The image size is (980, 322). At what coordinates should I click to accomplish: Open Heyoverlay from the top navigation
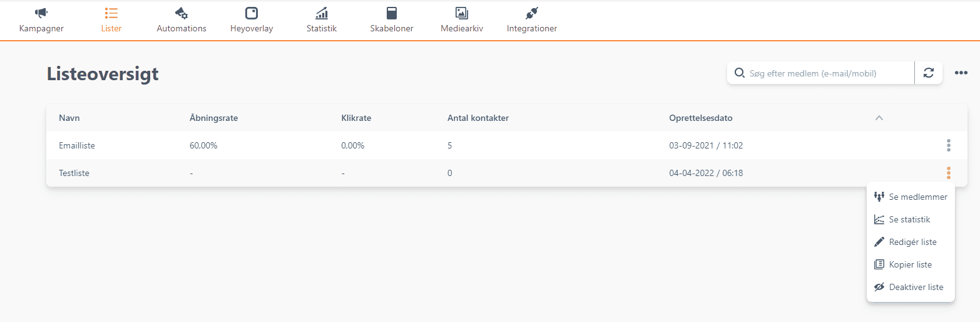tap(252, 13)
